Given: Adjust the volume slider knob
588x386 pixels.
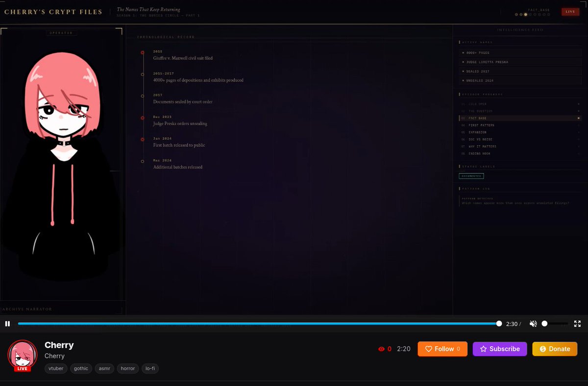Looking at the screenshot, I should (x=544, y=324).
